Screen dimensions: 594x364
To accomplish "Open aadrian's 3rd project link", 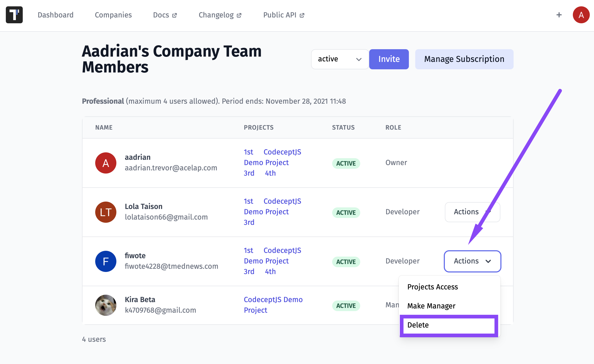I will click(x=249, y=173).
